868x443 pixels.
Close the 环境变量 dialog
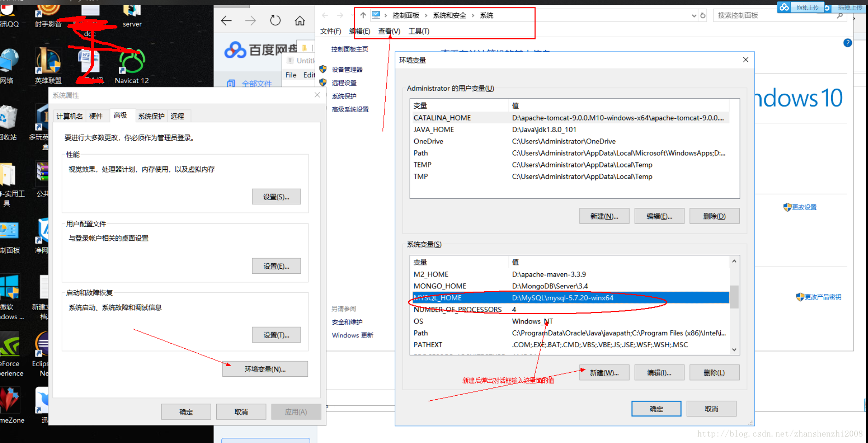[746, 60]
